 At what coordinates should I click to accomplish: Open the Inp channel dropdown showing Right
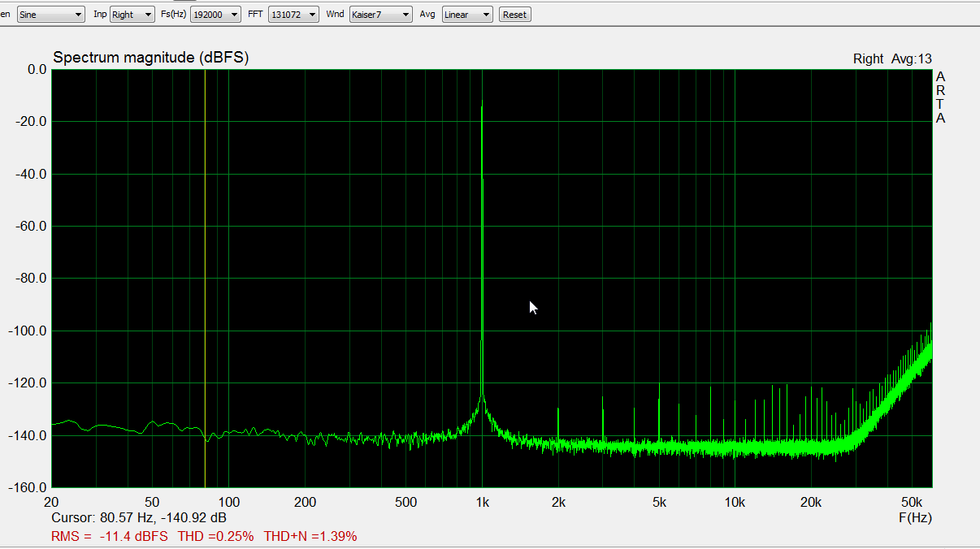pyautogui.click(x=132, y=15)
